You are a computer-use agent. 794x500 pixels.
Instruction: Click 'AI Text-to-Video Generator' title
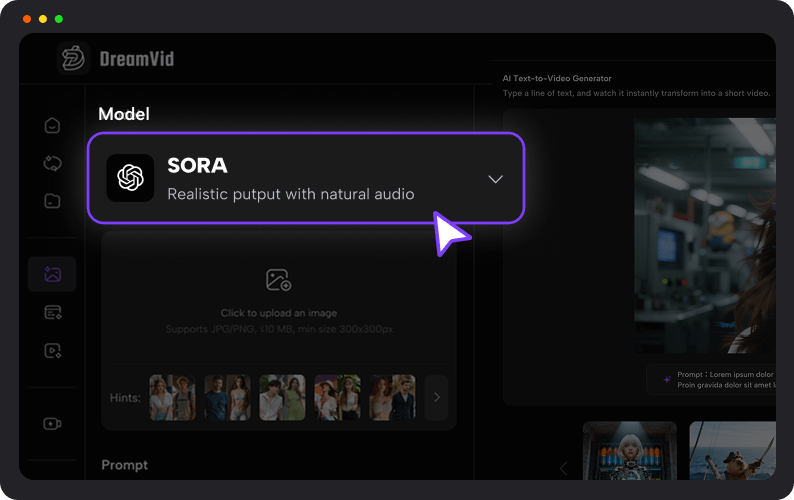(557, 79)
